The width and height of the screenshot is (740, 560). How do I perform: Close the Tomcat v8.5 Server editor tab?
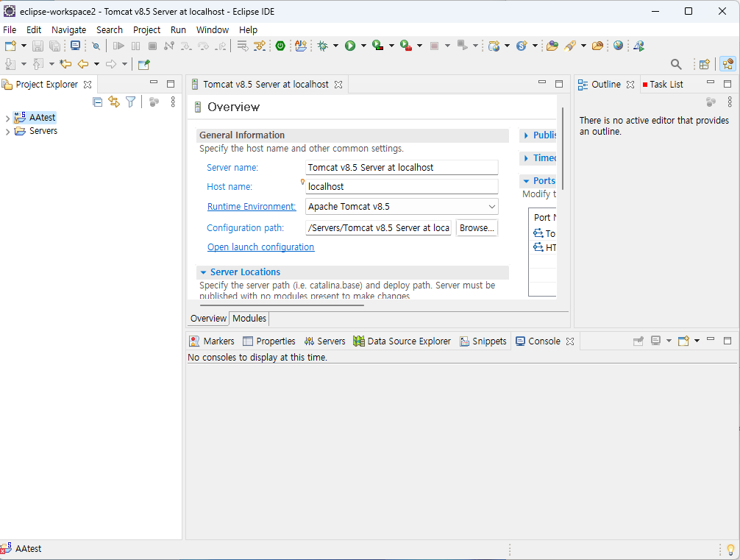[338, 85]
